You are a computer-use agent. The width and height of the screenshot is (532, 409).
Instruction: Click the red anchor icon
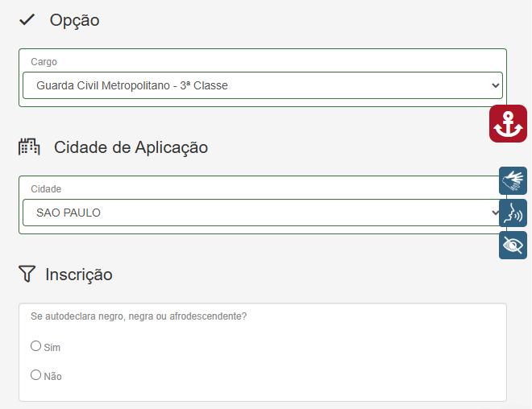coord(508,124)
